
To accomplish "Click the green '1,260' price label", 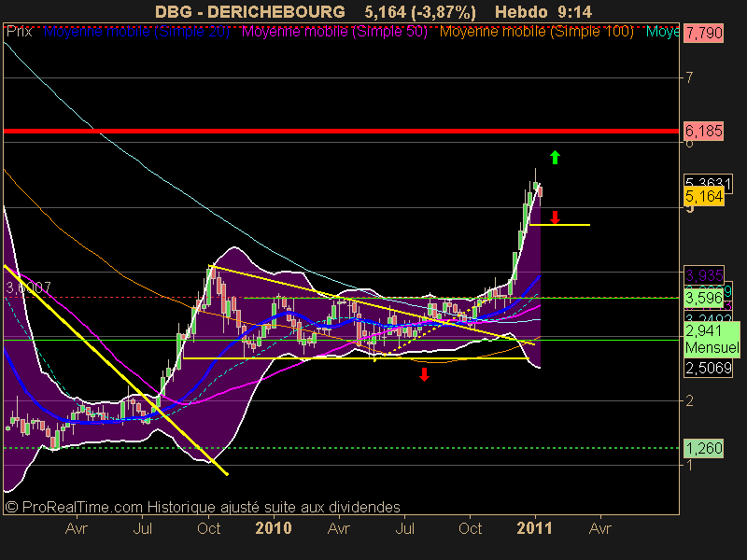I will 704,448.
